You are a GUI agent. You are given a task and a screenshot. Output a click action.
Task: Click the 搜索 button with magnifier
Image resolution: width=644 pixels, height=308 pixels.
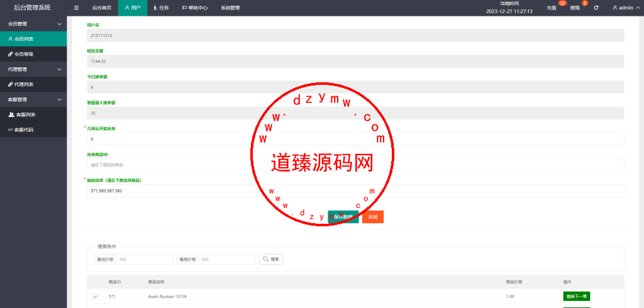click(x=270, y=259)
